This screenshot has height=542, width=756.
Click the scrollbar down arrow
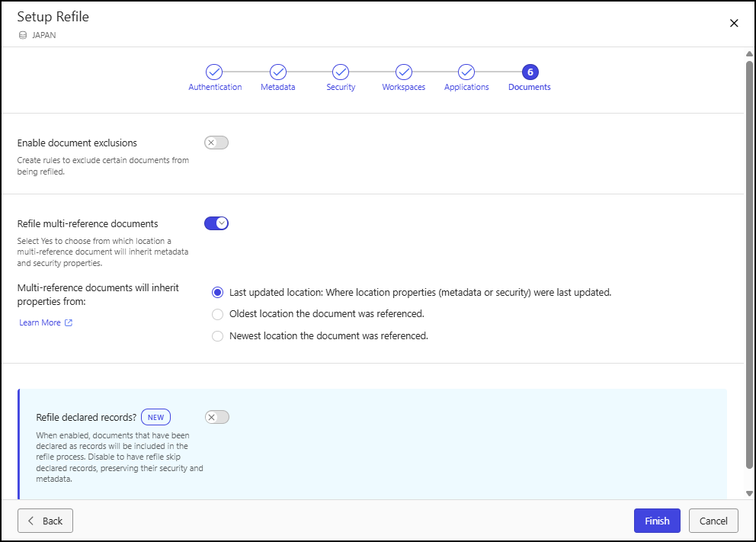[x=749, y=493]
